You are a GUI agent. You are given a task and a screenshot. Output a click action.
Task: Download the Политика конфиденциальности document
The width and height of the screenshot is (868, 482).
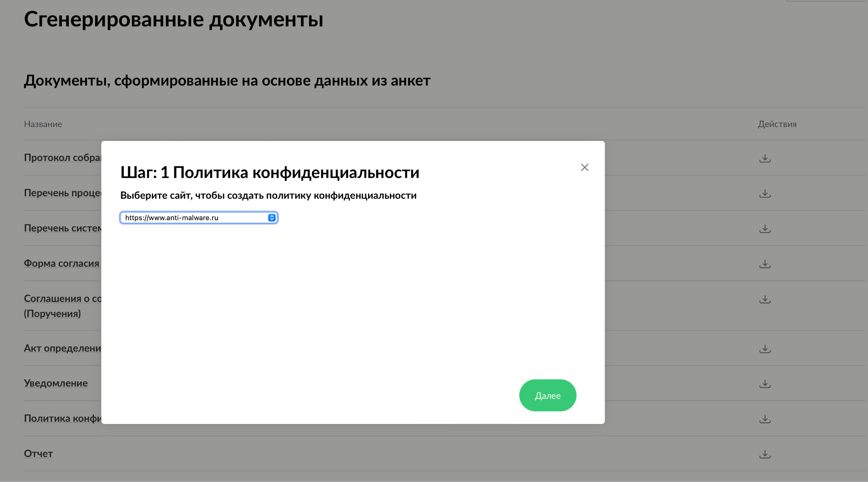pos(765,419)
